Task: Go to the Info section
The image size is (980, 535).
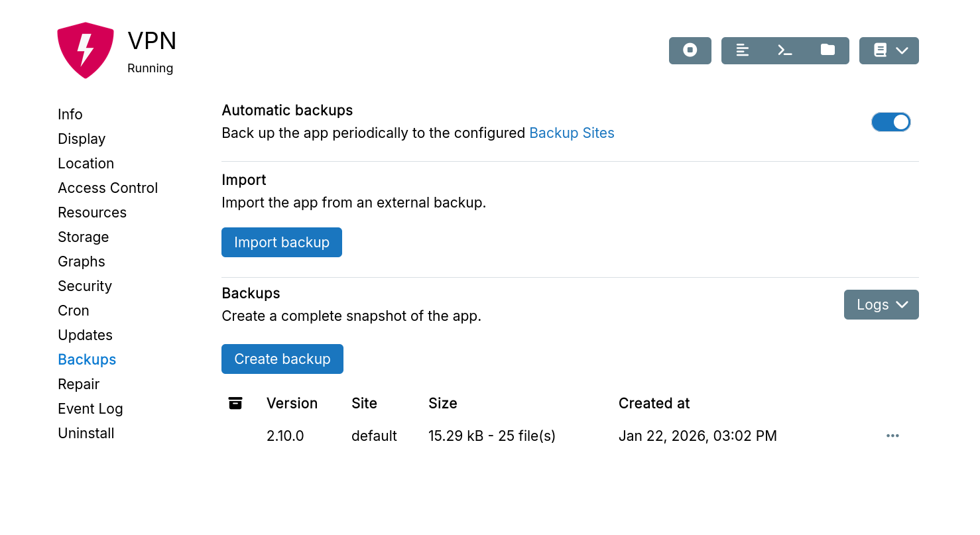Action: [x=70, y=114]
